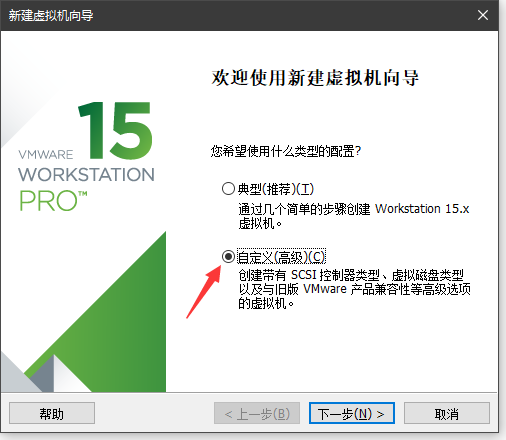
Task: Click the 欢迎使用新建虚拟机向导 heading
Action: pos(315,78)
